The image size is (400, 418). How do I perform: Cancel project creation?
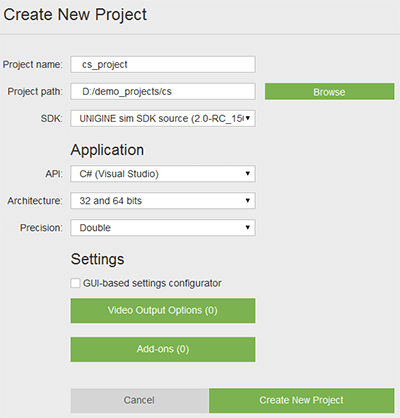click(x=139, y=400)
